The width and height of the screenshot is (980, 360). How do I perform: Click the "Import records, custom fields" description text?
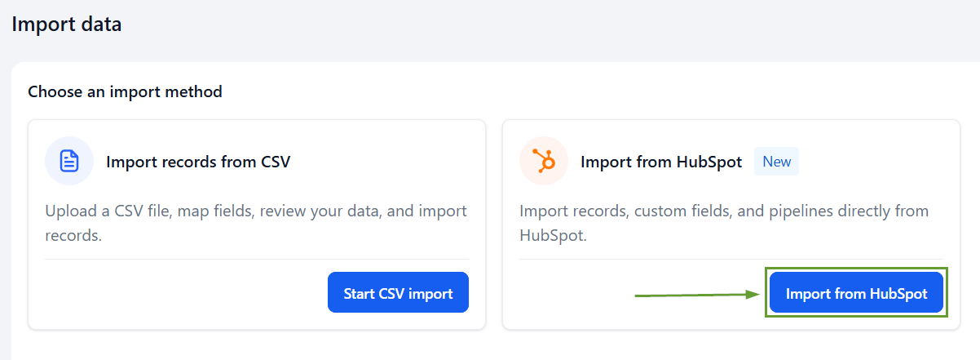pos(724,223)
